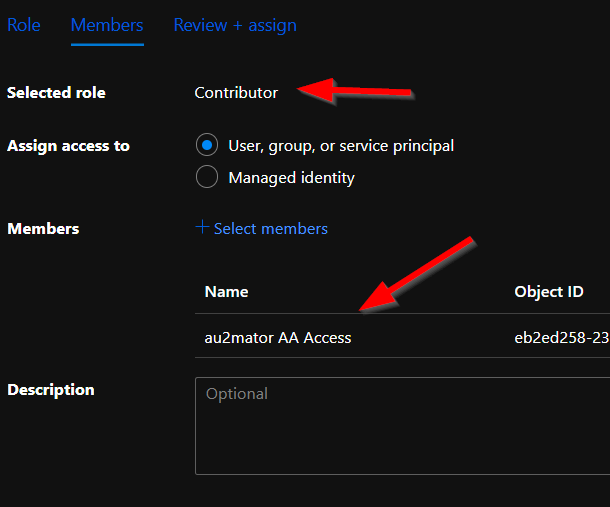Select the au2mator AA Access member row
The height and width of the screenshot is (507, 610).
pyautogui.click(x=402, y=337)
